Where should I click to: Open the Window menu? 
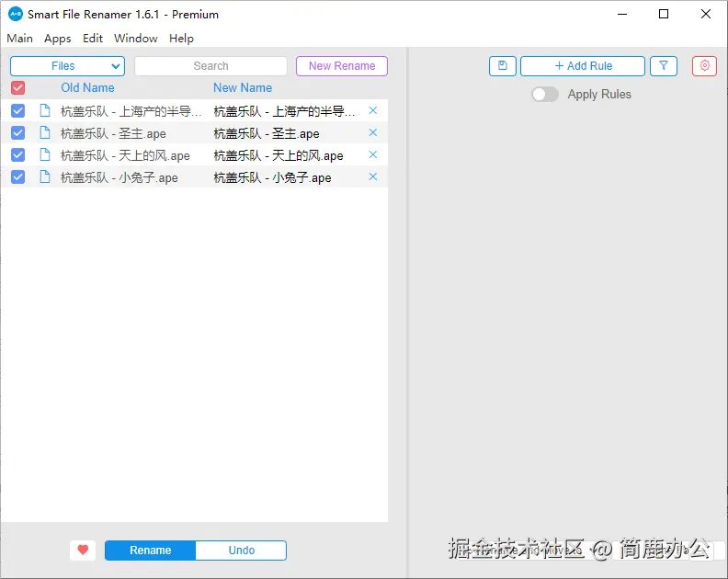click(135, 39)
